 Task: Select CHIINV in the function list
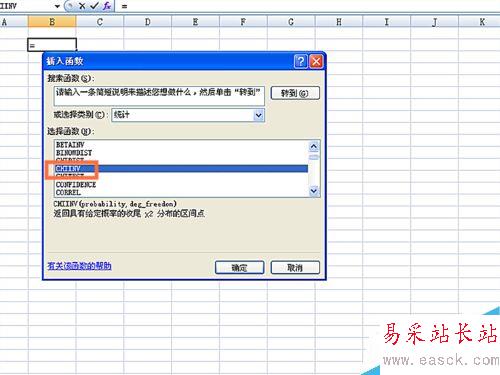point(181,169)
